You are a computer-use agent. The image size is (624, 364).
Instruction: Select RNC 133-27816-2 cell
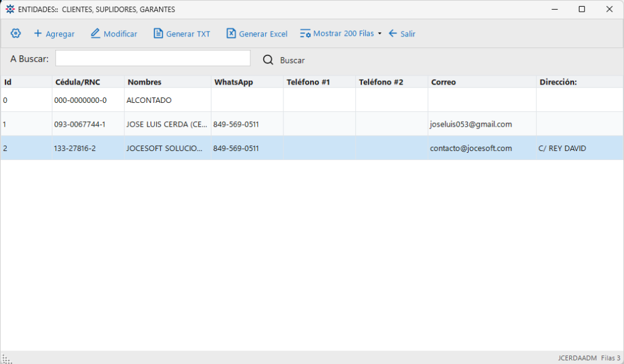pos(88,149)
